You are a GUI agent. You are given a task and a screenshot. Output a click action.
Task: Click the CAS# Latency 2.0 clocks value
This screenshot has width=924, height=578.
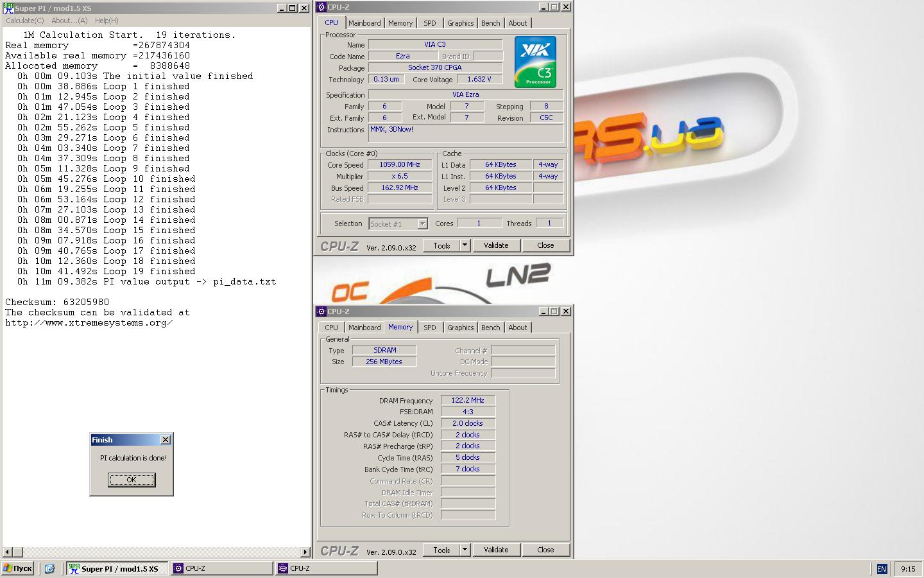click(x=468, y=423)
